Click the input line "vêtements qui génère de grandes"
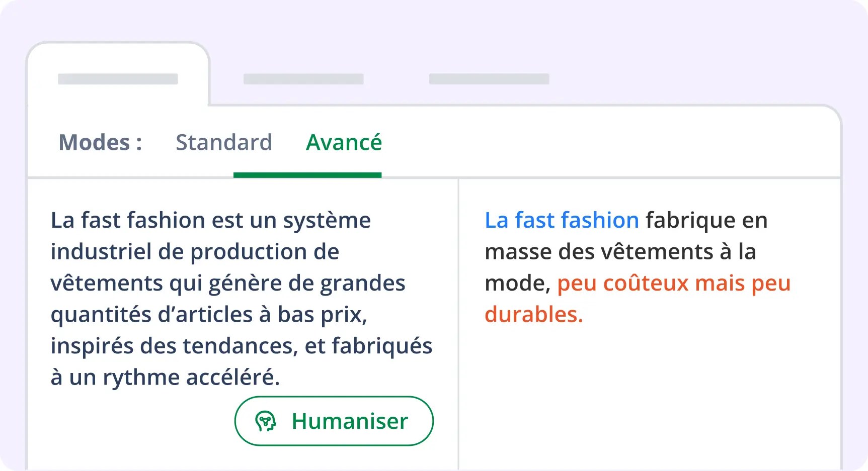 (x=228, y=283)
